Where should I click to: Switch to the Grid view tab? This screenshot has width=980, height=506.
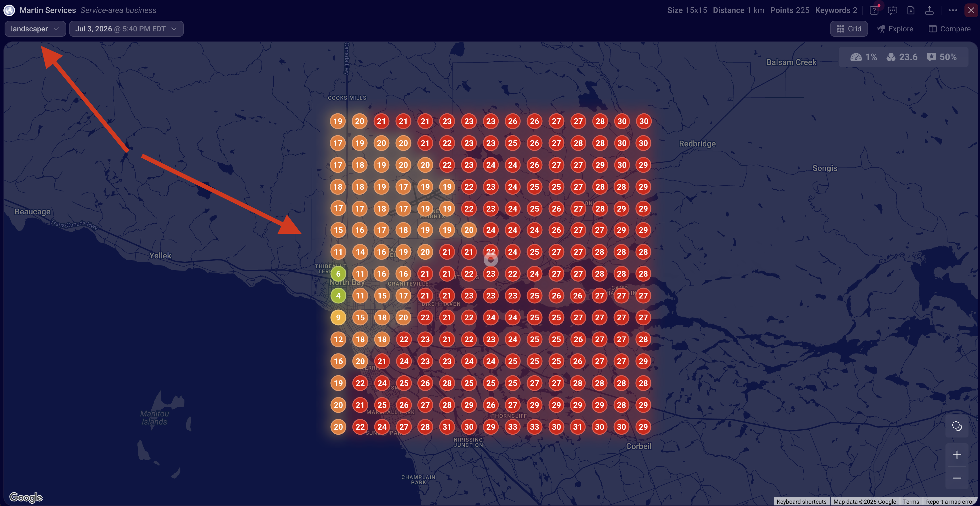coord(849,29)
